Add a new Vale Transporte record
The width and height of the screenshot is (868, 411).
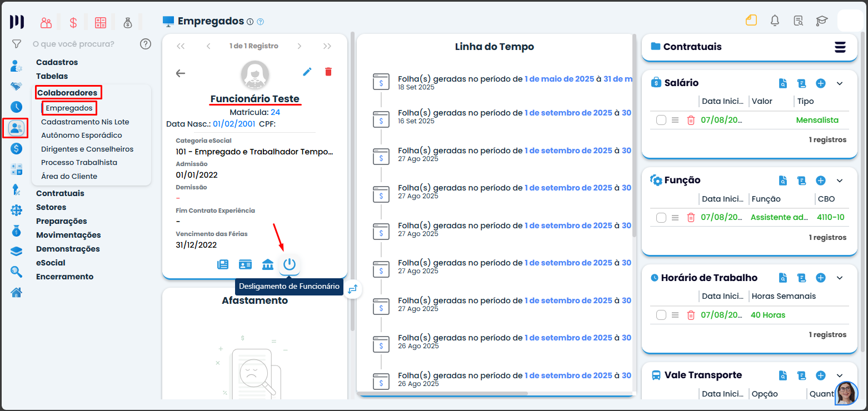[x=821, y=375]
